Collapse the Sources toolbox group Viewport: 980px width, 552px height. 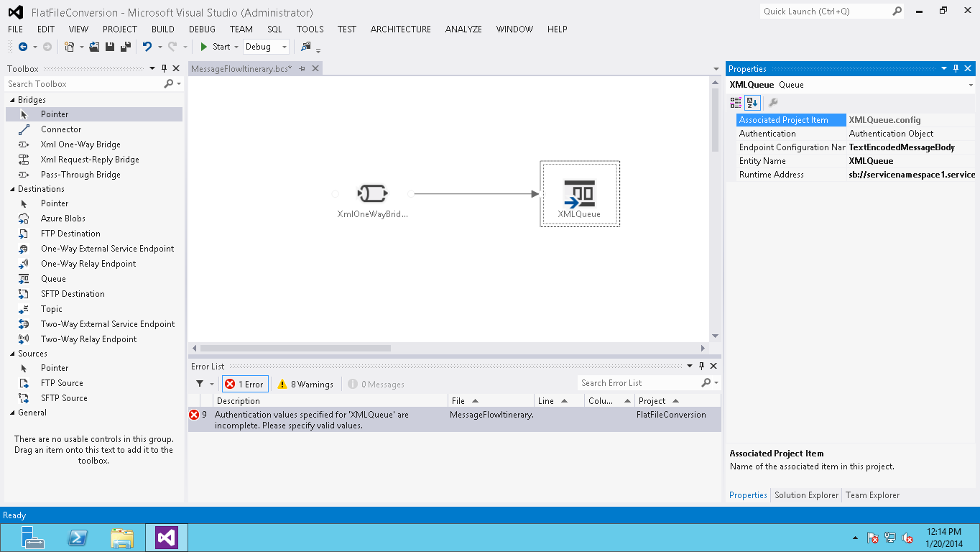[11, 354]
